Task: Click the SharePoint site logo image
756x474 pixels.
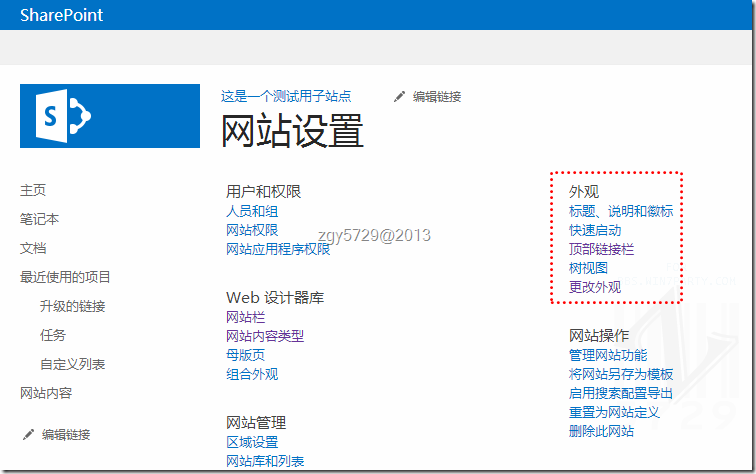Action: pos(110,116)
